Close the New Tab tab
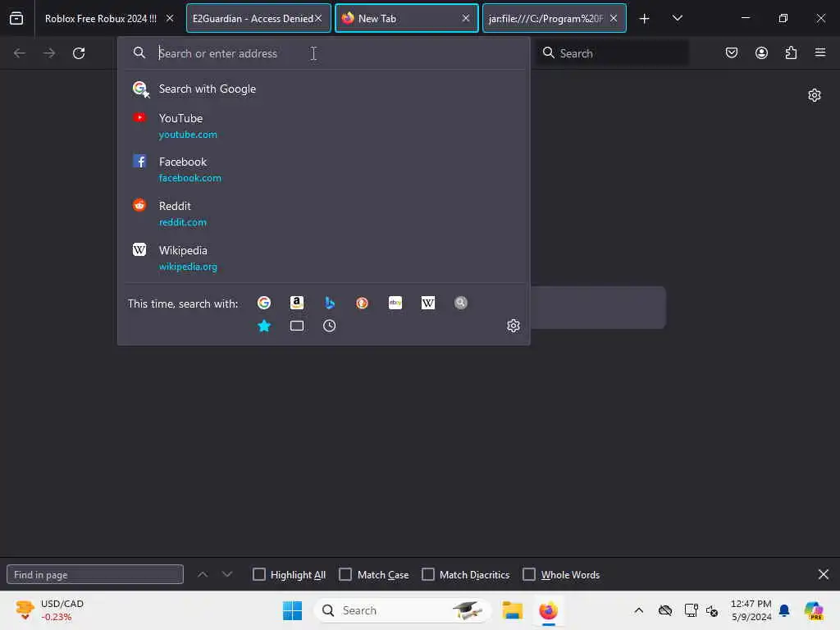 pyautogui.click(x=466, y=18)
